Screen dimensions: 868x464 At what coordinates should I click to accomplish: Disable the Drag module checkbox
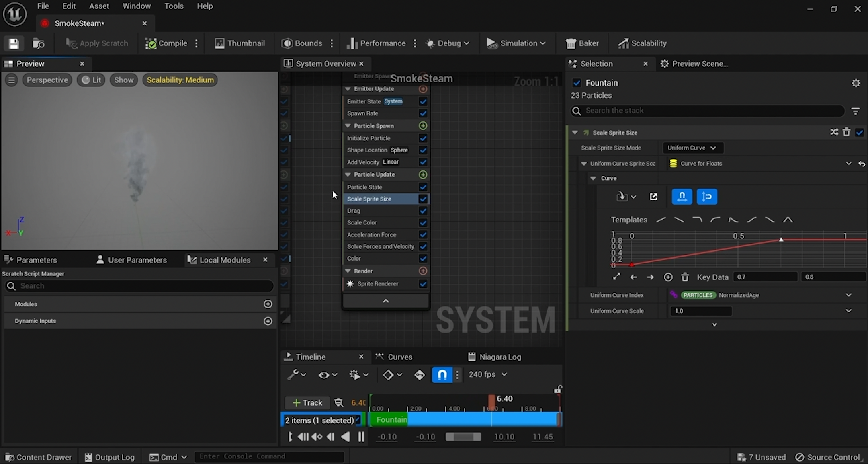click(x=423, y=211)
